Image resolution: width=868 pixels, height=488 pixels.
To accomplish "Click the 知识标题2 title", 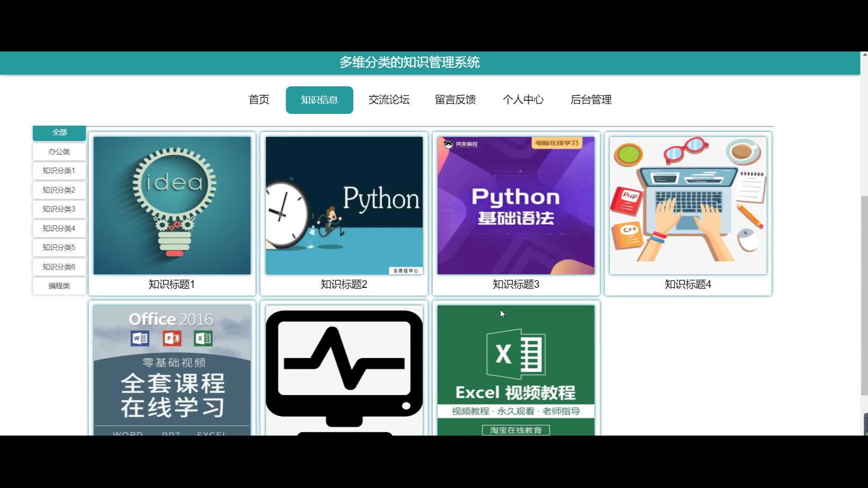I will click(344, 285).
